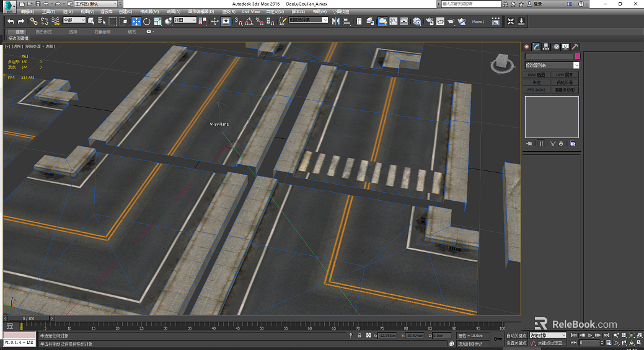Click the Redo arrow in main toolbar
This screenshot has width=644, height=350.
21,21
